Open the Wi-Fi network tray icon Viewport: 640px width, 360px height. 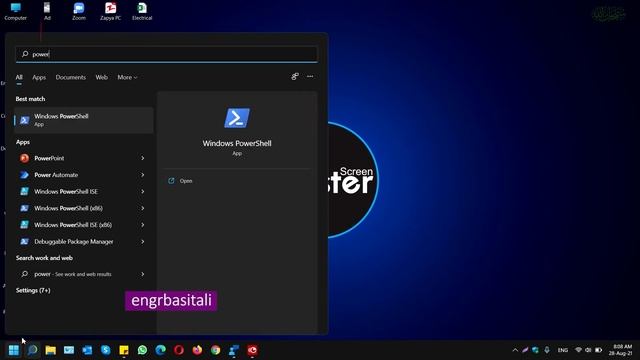(578, 350)
